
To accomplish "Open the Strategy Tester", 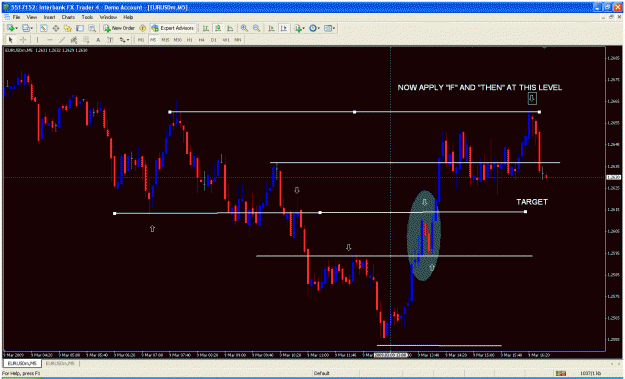I will [x=92, y=28].
